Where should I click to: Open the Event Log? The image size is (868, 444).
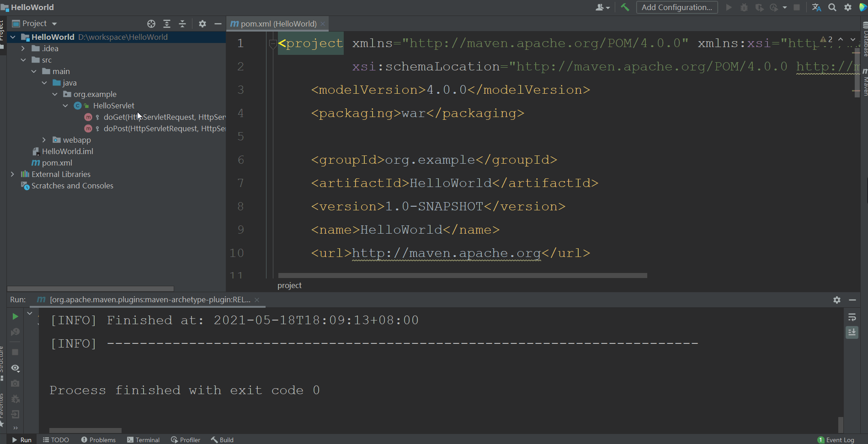836,439
